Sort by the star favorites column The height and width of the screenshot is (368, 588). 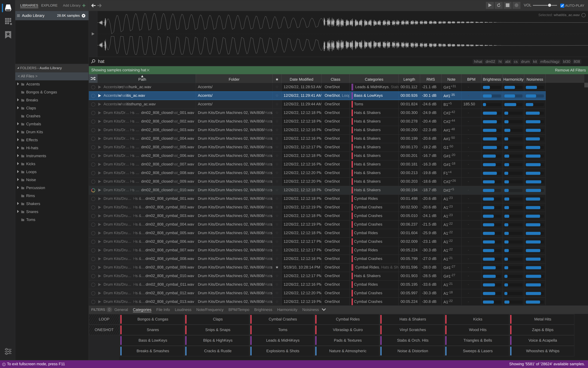point(277,79)
